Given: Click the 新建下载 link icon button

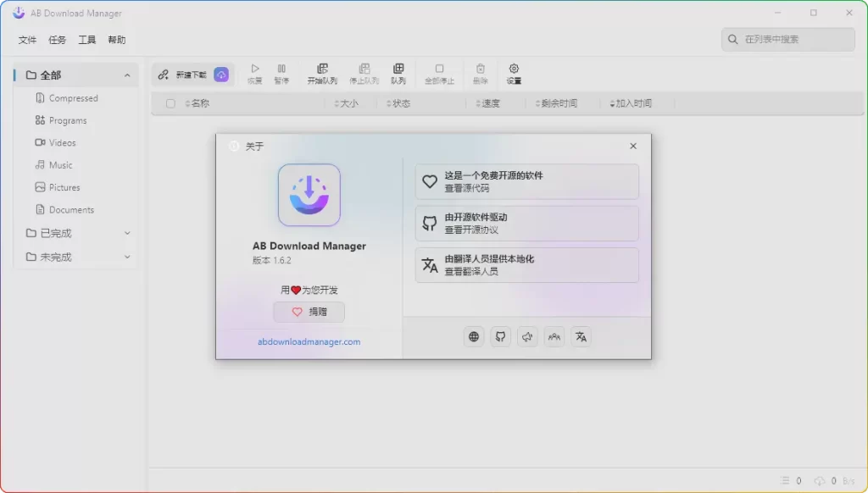Looking at the screenshot, I should (164, 75).
